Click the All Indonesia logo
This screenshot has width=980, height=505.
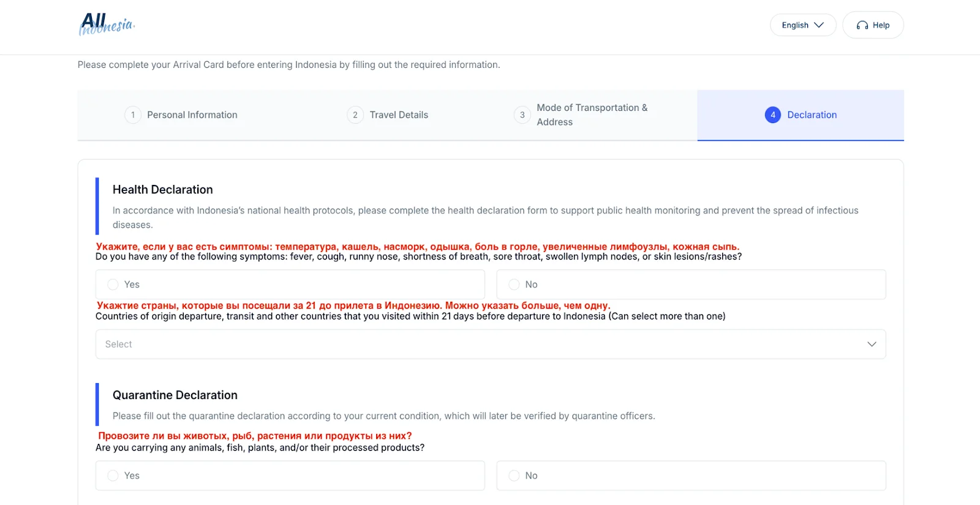[x=107, y=24]
